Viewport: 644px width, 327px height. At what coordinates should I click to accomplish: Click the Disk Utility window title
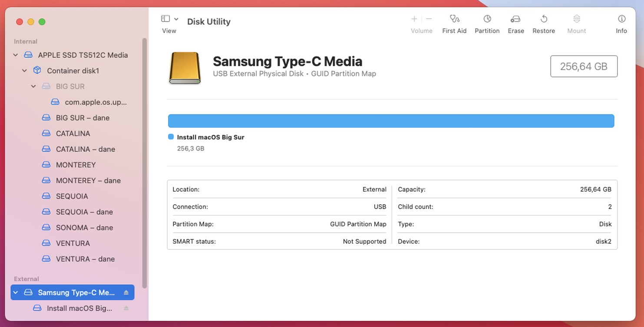tap(208, 22)
